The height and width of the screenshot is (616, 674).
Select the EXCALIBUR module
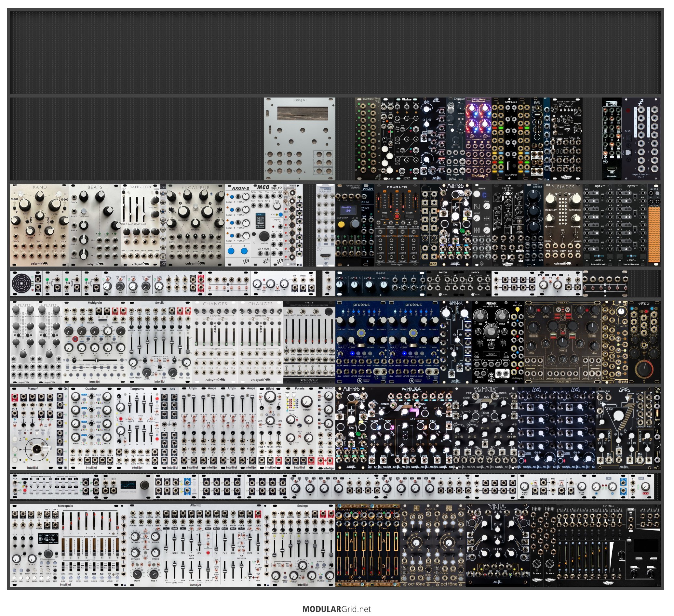[x=195, y=225]
